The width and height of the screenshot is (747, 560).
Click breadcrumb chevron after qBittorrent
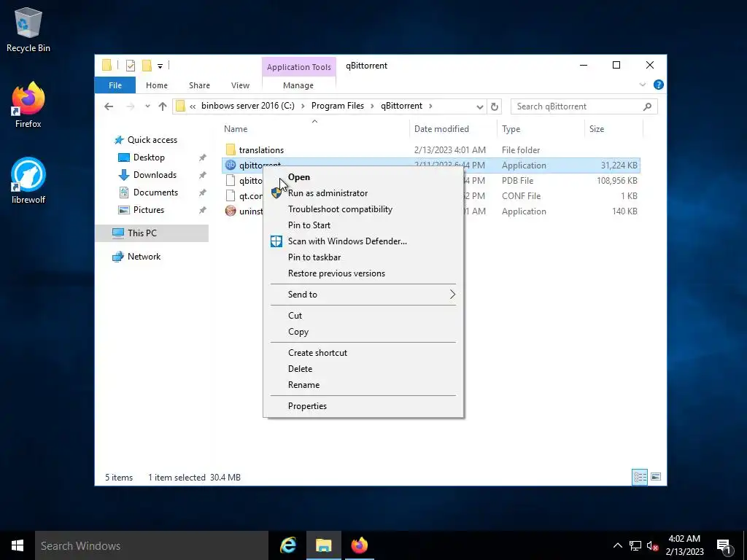click(430, 106)
